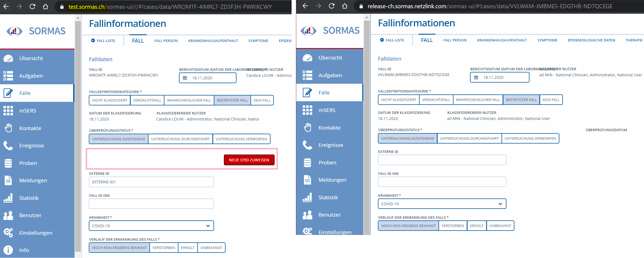The width and height of the screenshot is (644, 258).
Task: Click the Externe ID field with EXTERNE-ID1
Action: [x=151, y=182]
